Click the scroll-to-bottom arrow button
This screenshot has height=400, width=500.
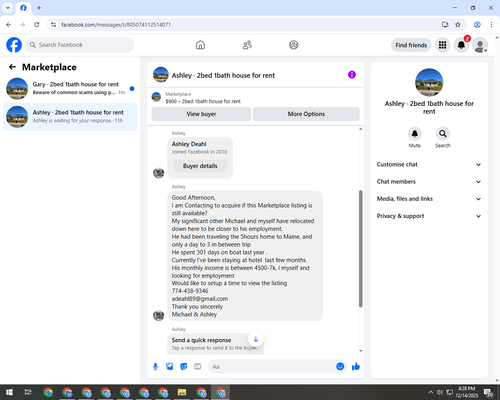[256, 339]
